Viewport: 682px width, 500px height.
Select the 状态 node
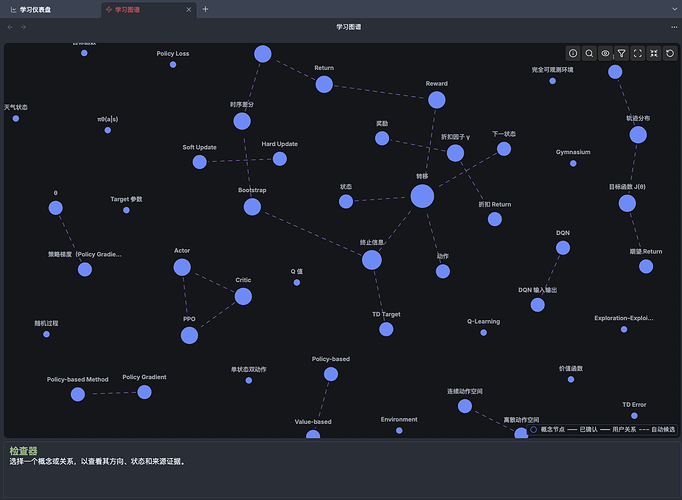click(x=346, y=201)
